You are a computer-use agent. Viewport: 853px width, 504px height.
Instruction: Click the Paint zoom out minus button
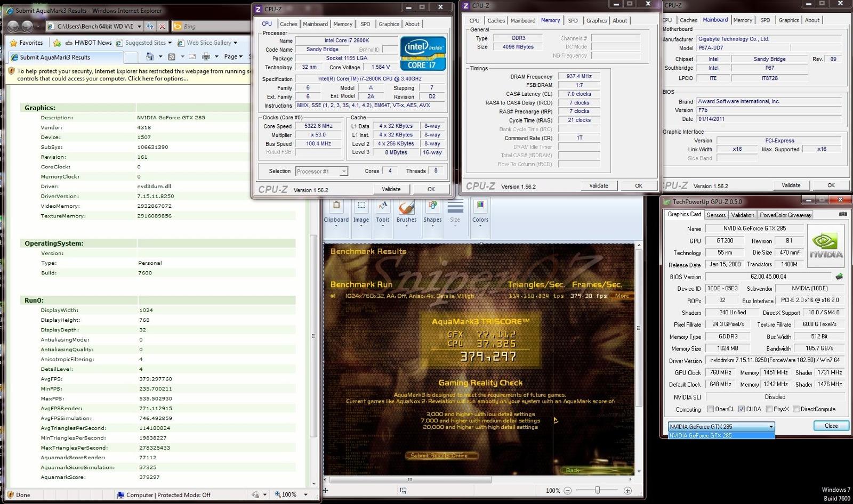(x=567, y=491)
